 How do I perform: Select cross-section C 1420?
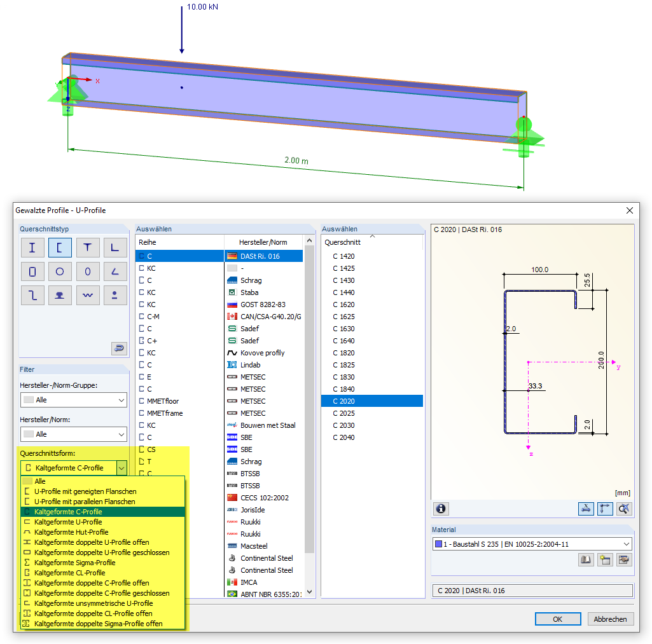(x=372, y=256)
